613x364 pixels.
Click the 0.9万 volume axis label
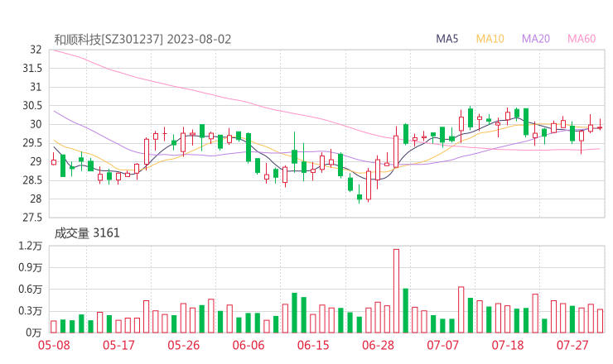point(30,267)
